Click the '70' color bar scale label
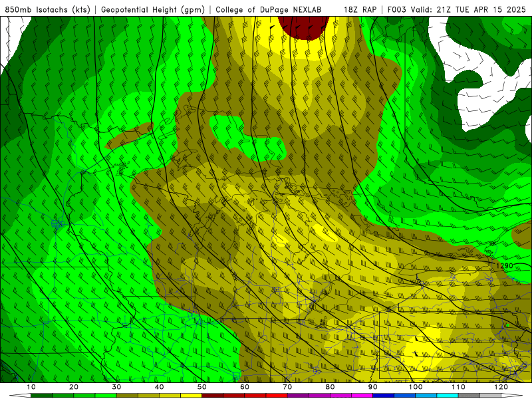Viewport: 532px width, 399px height. coord(287,387)
